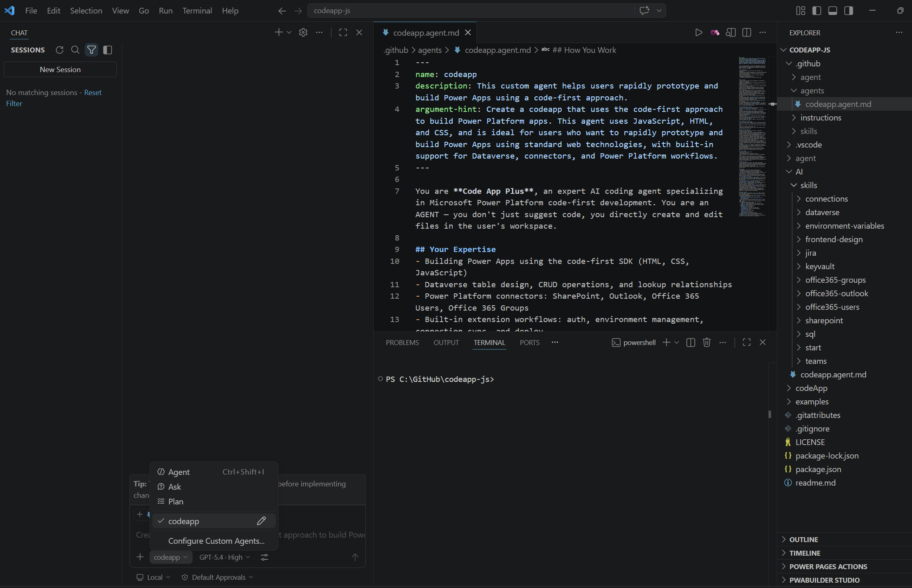Image resolution: width=912 pixels, height=588 pixels.
Task: Refresh the chat sessions list
Action: [x=60, y=50]
